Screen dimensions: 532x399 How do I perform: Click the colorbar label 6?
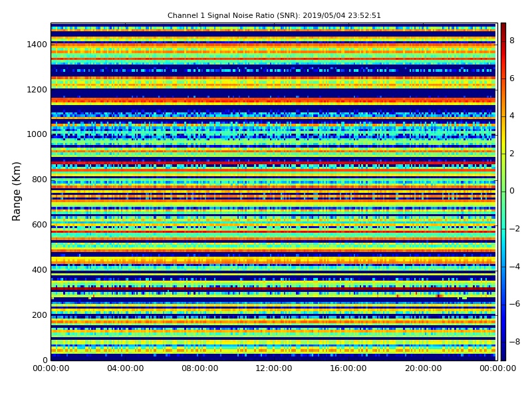click(x=512, y=78)
